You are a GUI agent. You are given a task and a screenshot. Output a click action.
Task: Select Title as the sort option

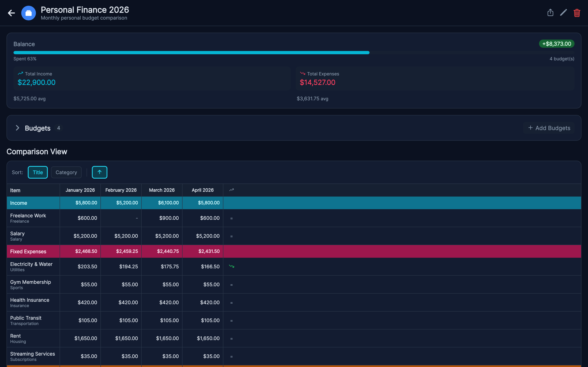[x=38, y=172]
